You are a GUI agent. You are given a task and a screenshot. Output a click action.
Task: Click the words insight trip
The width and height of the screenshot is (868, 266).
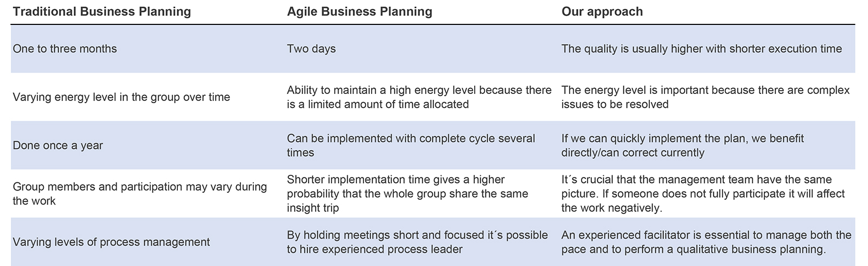click(x=313, y=208)
